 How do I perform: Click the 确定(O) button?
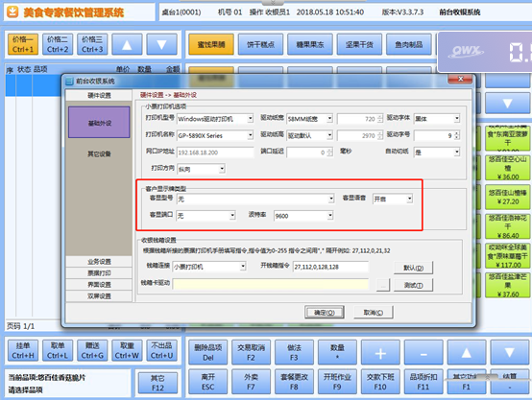point(325,312)
